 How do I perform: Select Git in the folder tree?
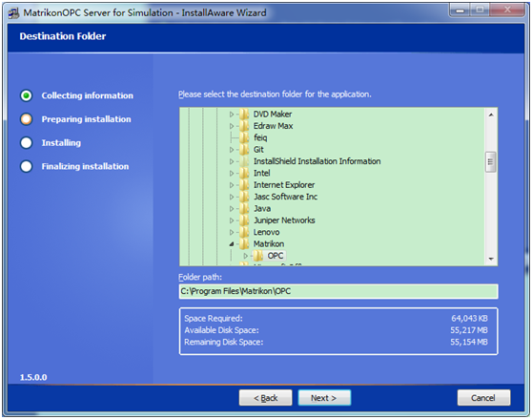(258, 150)
